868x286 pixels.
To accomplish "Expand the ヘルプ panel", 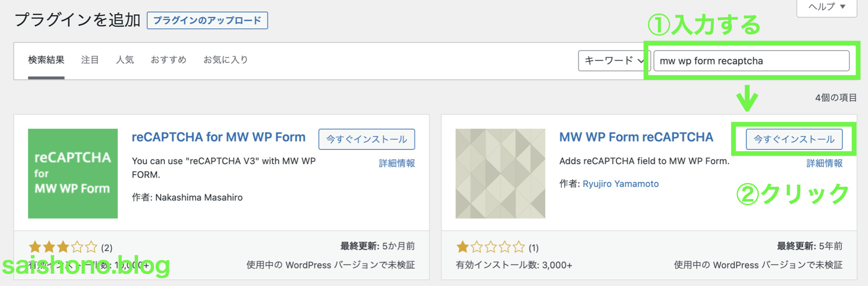I will click(x=826, y=7).
